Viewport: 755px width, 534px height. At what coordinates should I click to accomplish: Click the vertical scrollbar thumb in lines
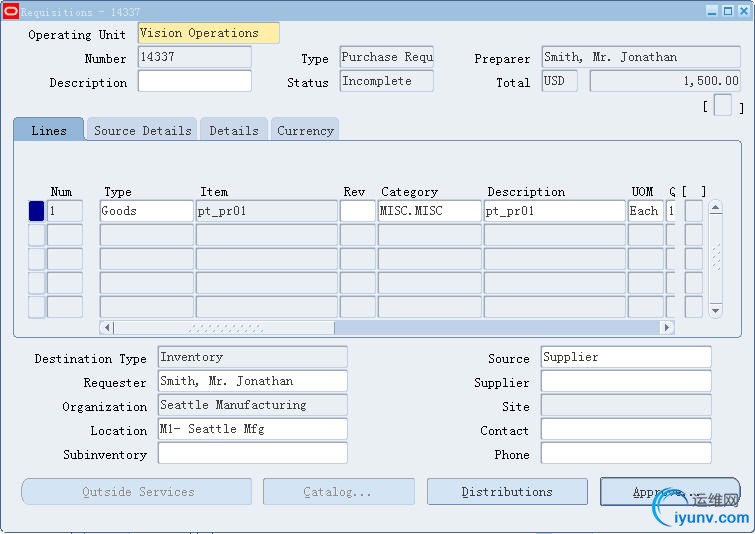point(716,257)
